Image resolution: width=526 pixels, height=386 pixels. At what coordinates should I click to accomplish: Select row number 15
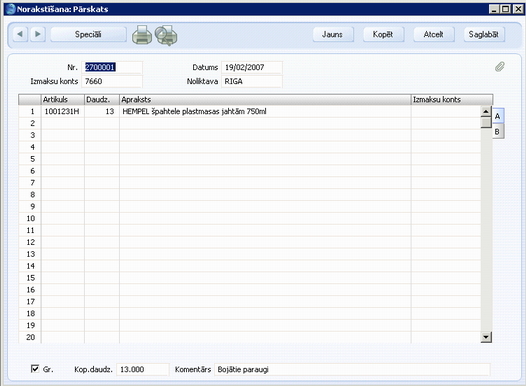[30, 278]
